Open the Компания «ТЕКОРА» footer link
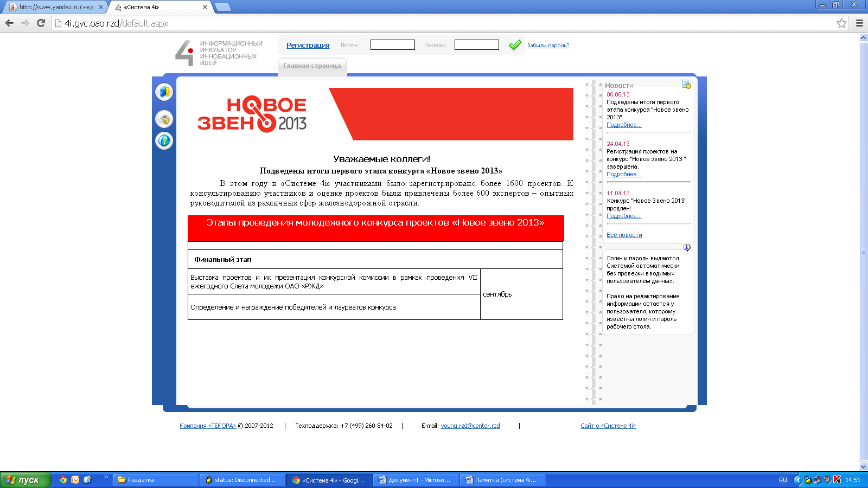This screenshot has width=868, height=488. (208, 426)
